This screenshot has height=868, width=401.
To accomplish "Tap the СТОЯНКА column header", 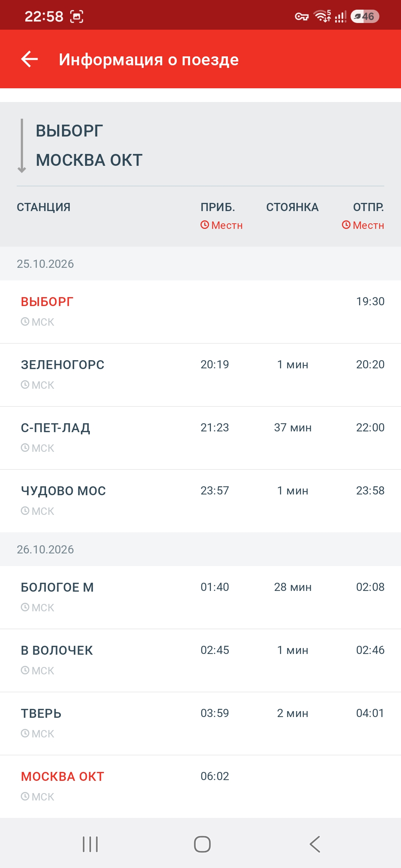I will (292, 207).
